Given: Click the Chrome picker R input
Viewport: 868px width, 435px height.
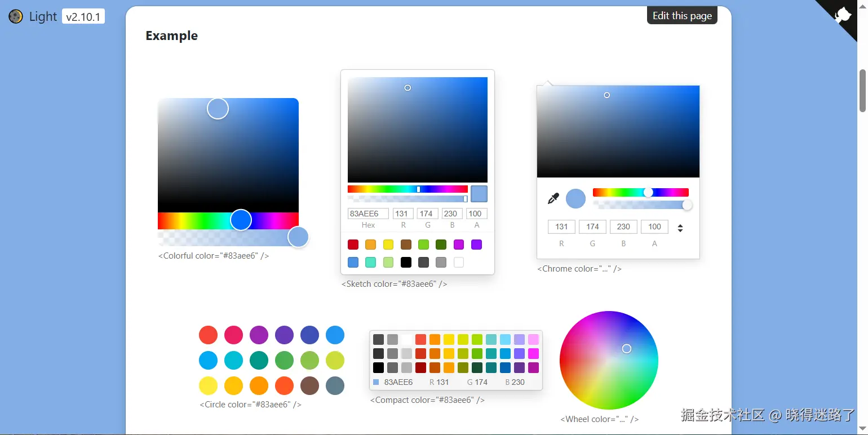Looking at the screenshot, I should click(561, 227).
